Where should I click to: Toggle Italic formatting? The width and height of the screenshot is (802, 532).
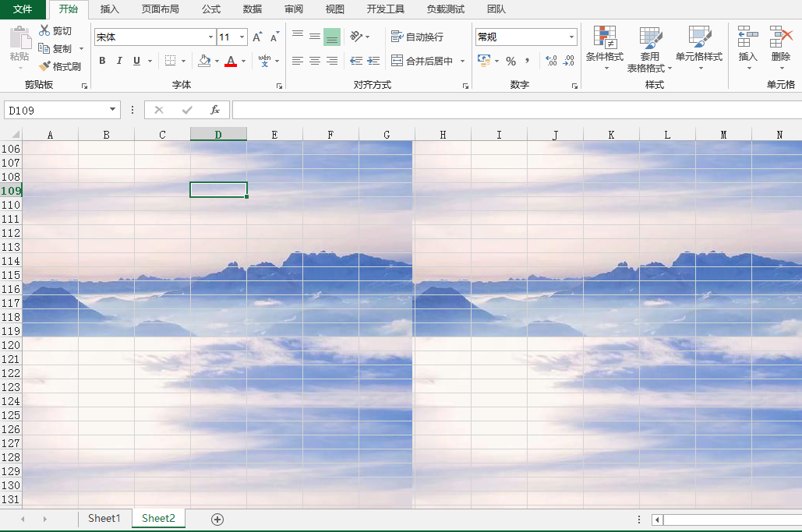click(x=118, y=60)
